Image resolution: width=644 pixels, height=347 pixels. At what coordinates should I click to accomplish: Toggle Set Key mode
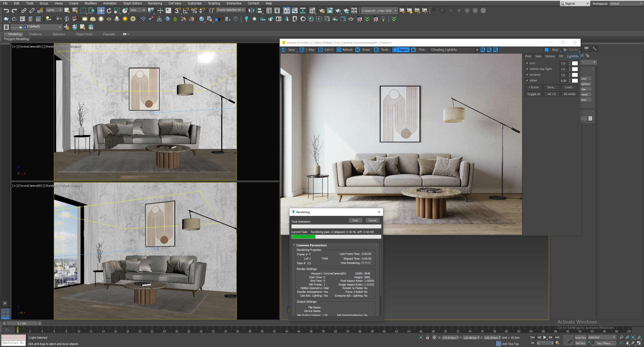tap(580, 343)
